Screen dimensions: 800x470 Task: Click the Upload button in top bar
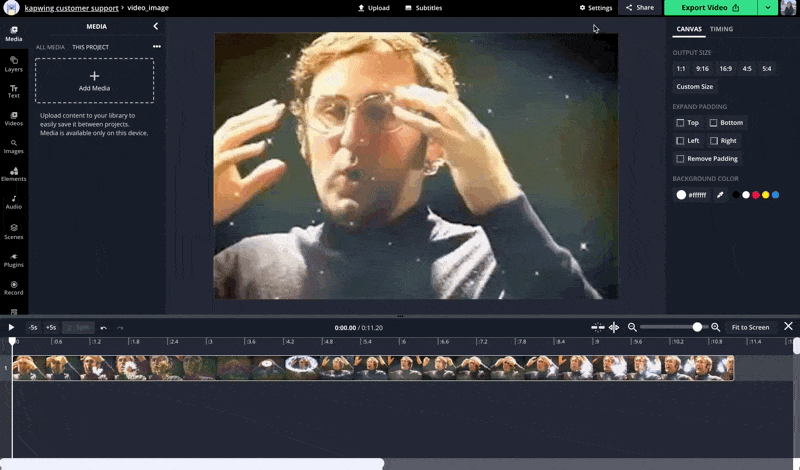374,8
